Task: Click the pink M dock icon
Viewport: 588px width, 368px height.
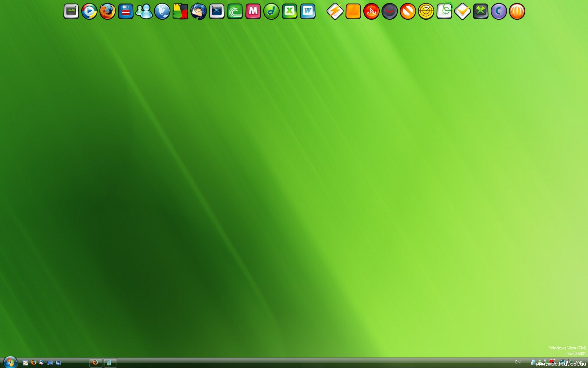Action: (x=253, y=11)
